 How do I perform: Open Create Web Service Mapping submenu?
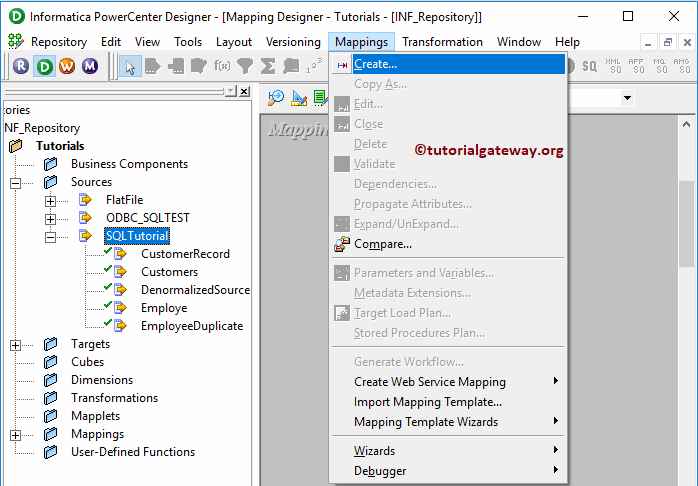click(449, 382)
